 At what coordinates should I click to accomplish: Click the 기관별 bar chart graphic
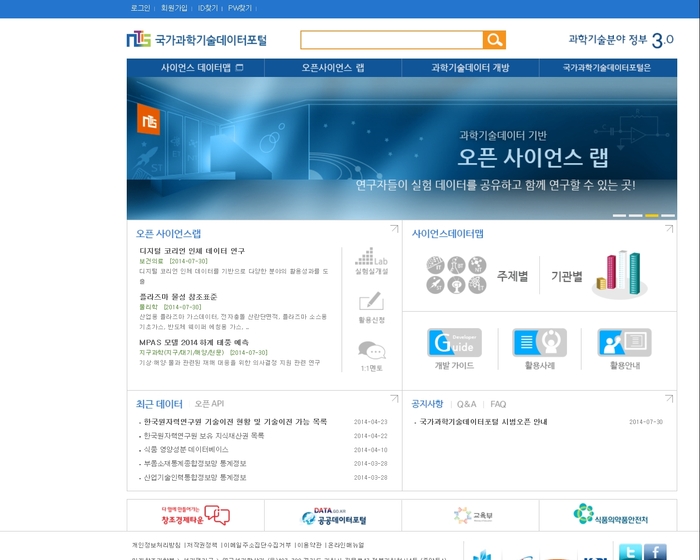click(x=618, y=273)
